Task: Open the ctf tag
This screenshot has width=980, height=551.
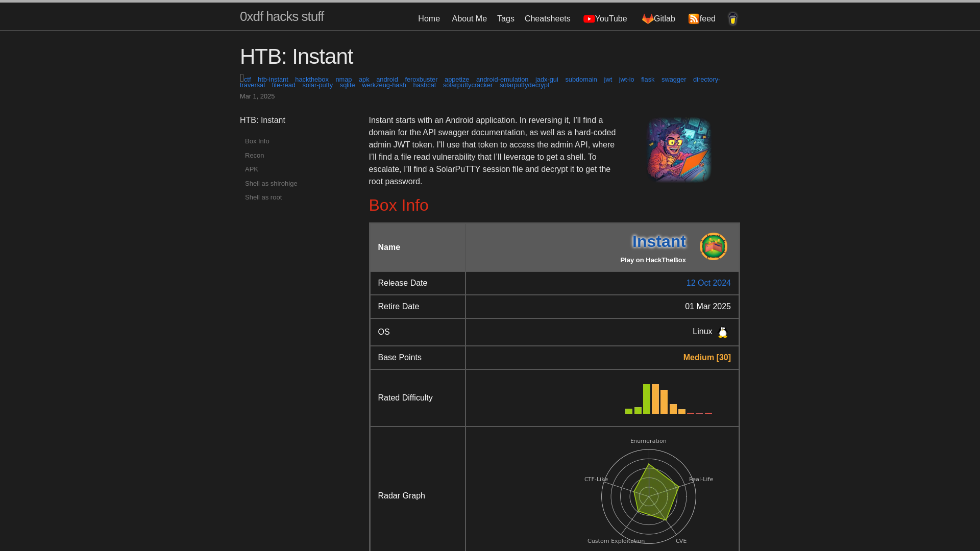Action: pyautogui.click(x=248, y=80)
